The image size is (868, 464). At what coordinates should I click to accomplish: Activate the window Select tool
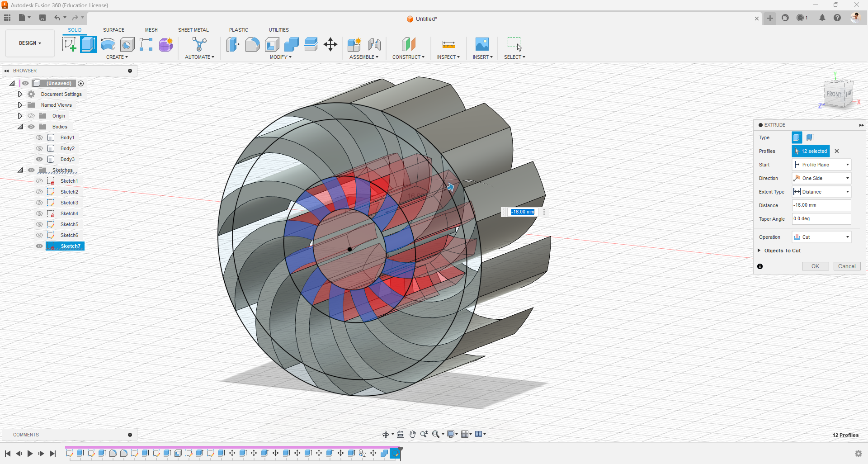pyautogui.click(x=514, y=44)
